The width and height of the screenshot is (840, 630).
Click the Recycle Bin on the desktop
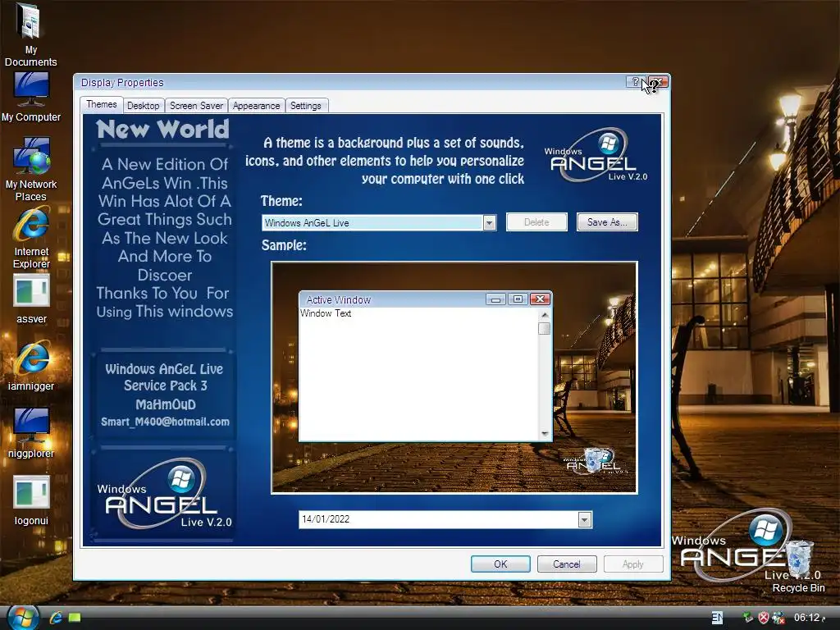tap(798, 567)
